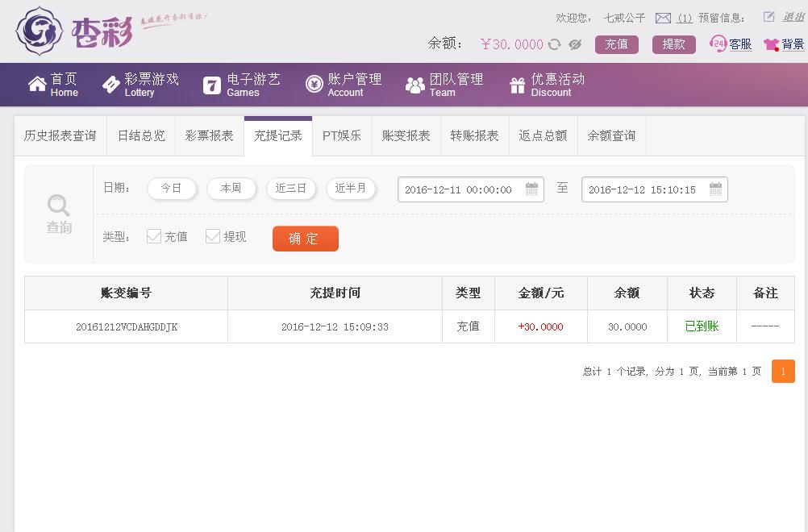Open the start date calendar picker
Image resolution: width=808 pixels, height=532 pixels.
pos(531,189)
